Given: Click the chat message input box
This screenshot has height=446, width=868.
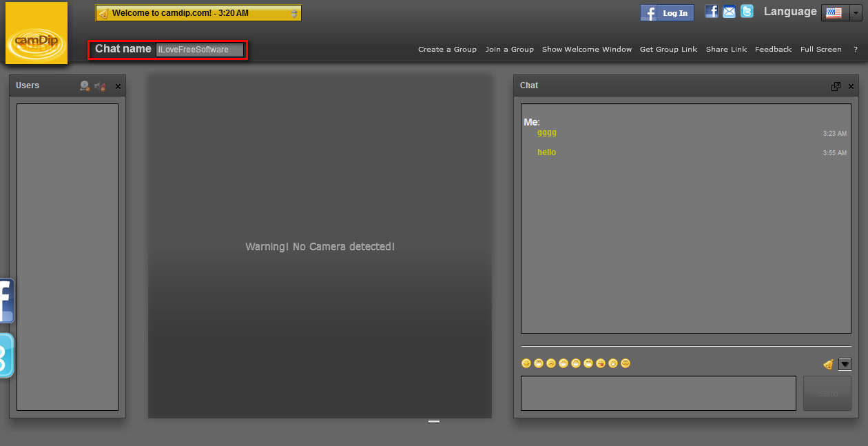Looking at the screenshot, I should pyautogui.click(x=659, y=393).
